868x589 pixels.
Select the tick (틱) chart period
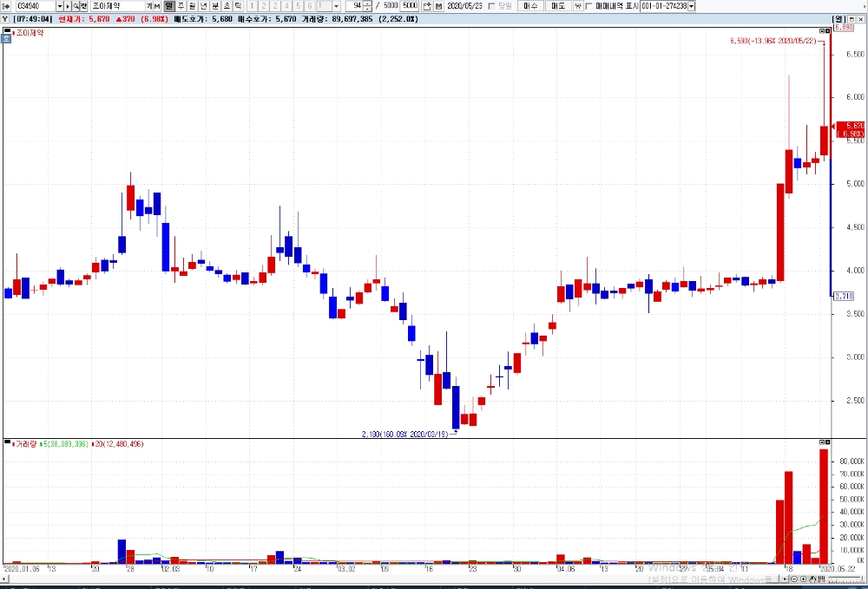point(238,6)
